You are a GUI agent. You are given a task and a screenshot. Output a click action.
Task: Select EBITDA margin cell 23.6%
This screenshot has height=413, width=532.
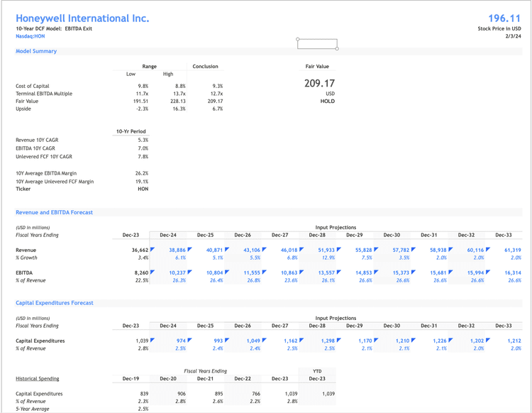click(x=291, y=280)
